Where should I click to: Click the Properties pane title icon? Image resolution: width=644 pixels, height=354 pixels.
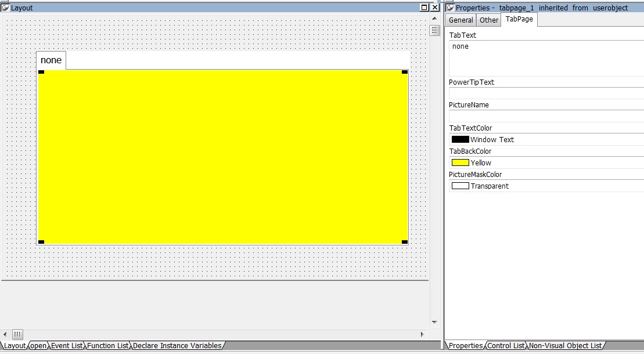(450, 8)
